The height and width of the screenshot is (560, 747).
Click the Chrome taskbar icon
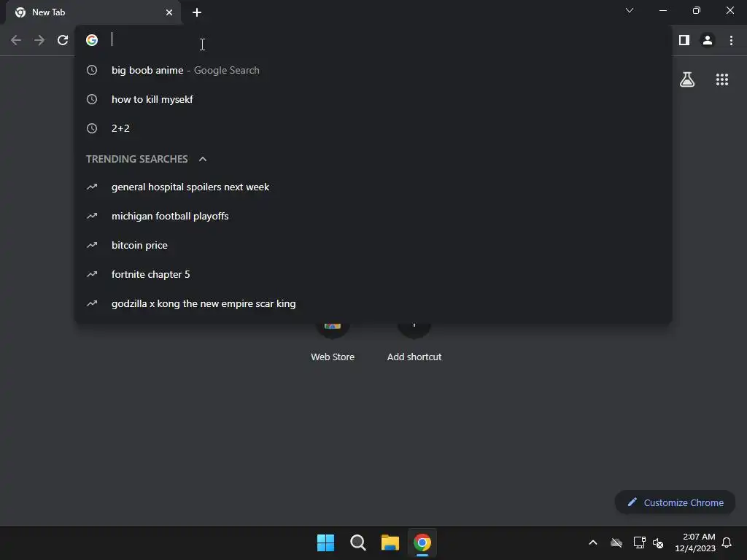point(422,542)
